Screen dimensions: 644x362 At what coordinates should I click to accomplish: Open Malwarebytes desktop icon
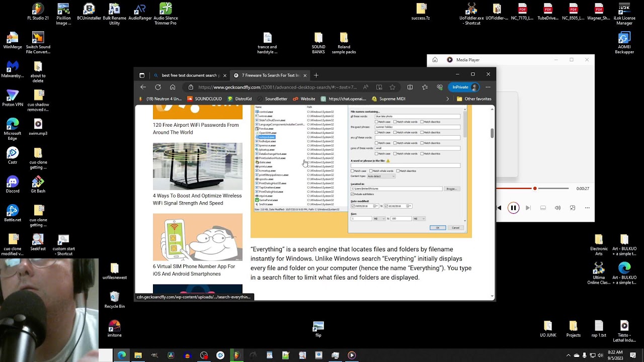tap(13, 70)
